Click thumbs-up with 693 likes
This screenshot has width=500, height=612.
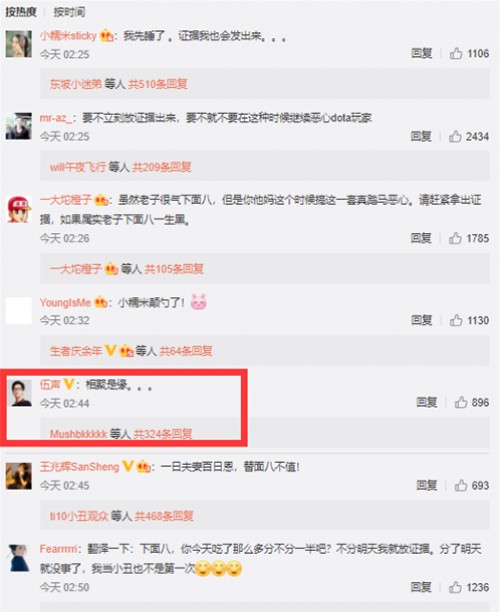[461, 485]
